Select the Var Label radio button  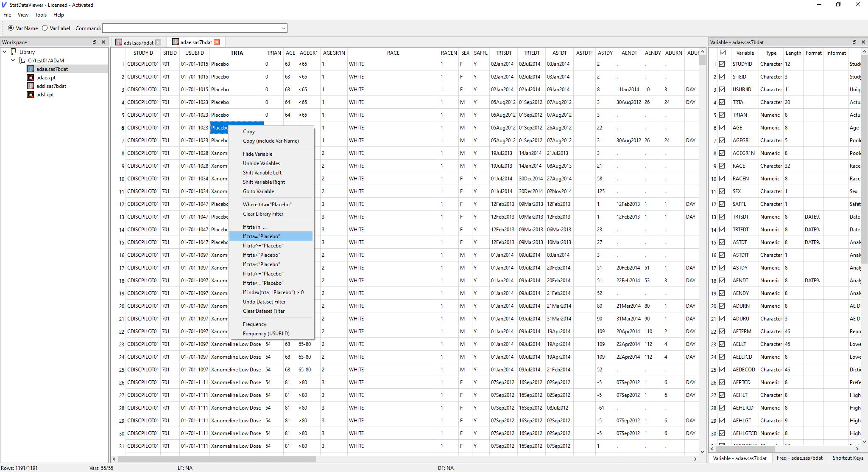click(x=45, y=28)
